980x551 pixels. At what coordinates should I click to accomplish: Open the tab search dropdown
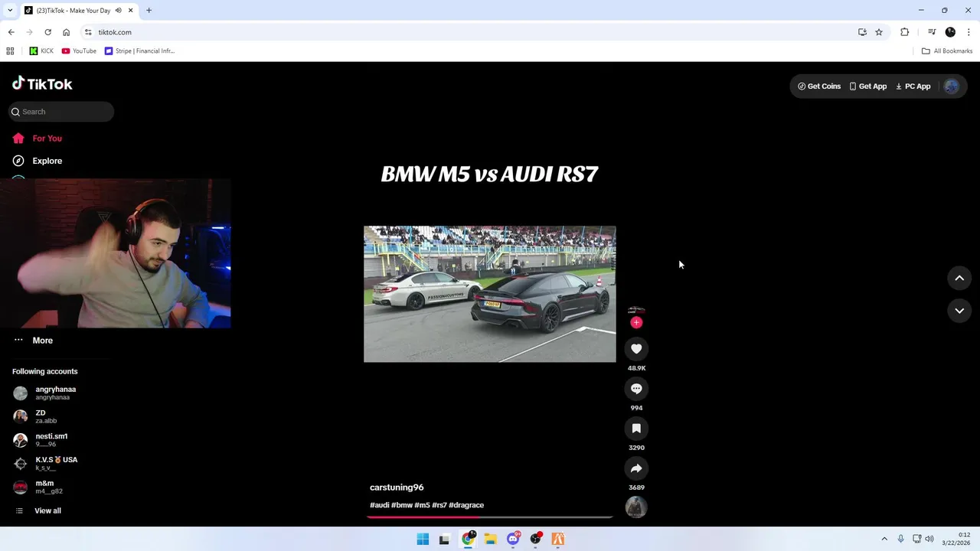click(10, 11)
